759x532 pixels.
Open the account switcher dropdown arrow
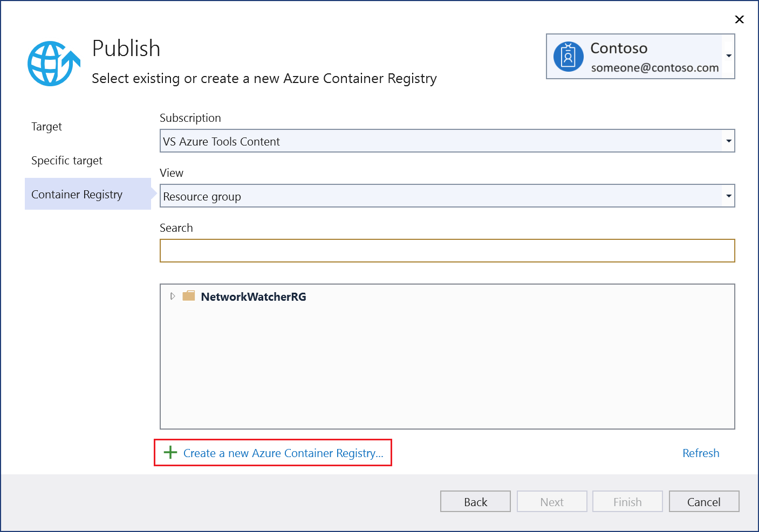click(729, 56)
